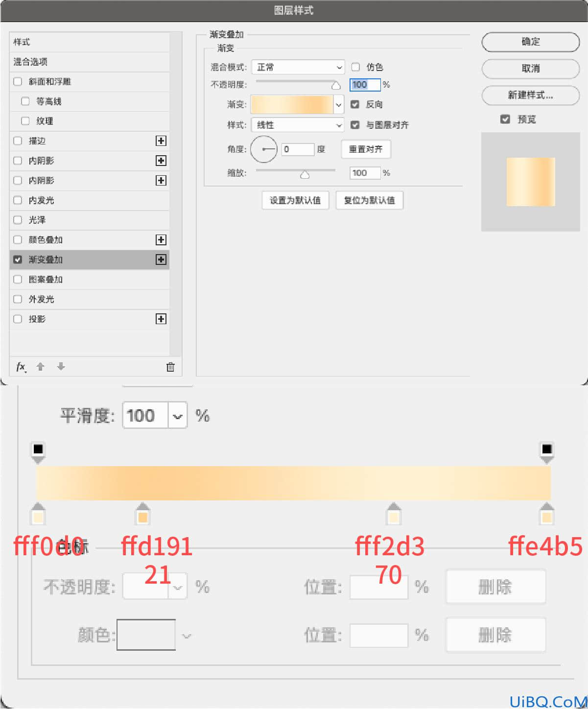Add another Stroke effect with plus icon
The width and height of the screenshot is (588, 709).
point(161,141)
